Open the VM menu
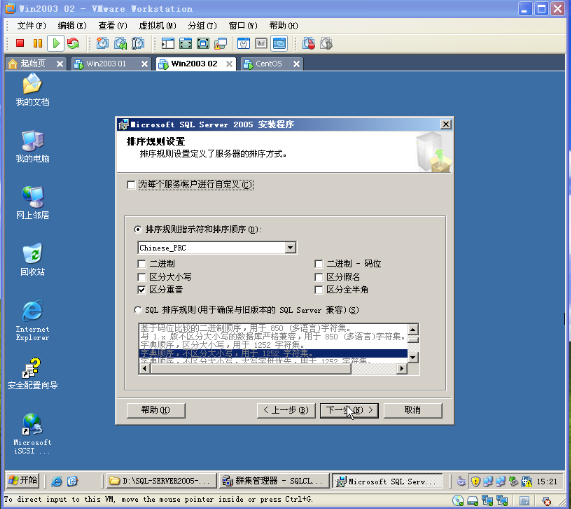The height and width of the screenshot is (509, 571). [157, 25]
